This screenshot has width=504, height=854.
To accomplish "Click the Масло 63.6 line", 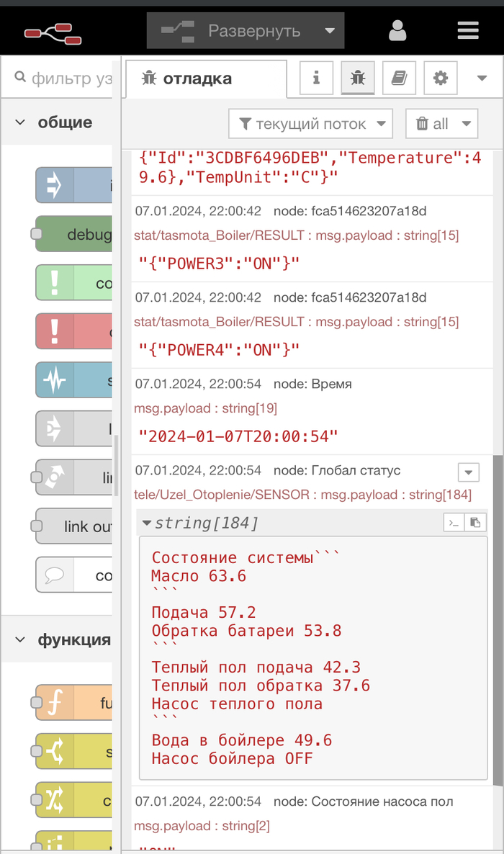I will tap(198, 575).
